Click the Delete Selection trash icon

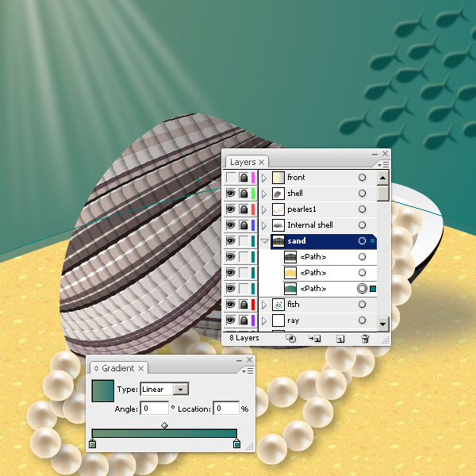365,339
